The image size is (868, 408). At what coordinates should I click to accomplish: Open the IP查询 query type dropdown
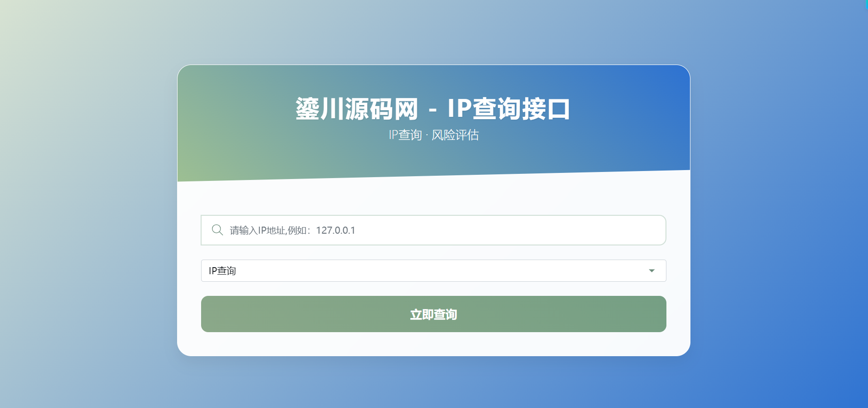click(x=433, y=270)
